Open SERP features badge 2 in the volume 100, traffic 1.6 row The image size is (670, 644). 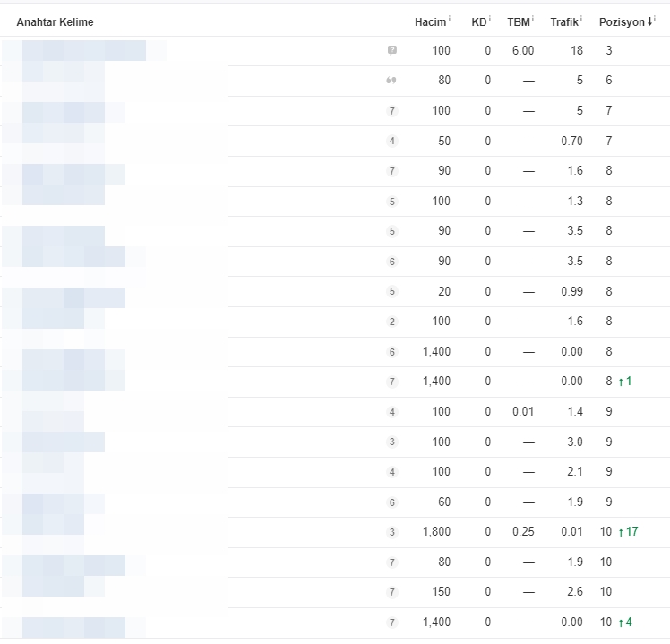pyautogui.click(x=391, y=322)
